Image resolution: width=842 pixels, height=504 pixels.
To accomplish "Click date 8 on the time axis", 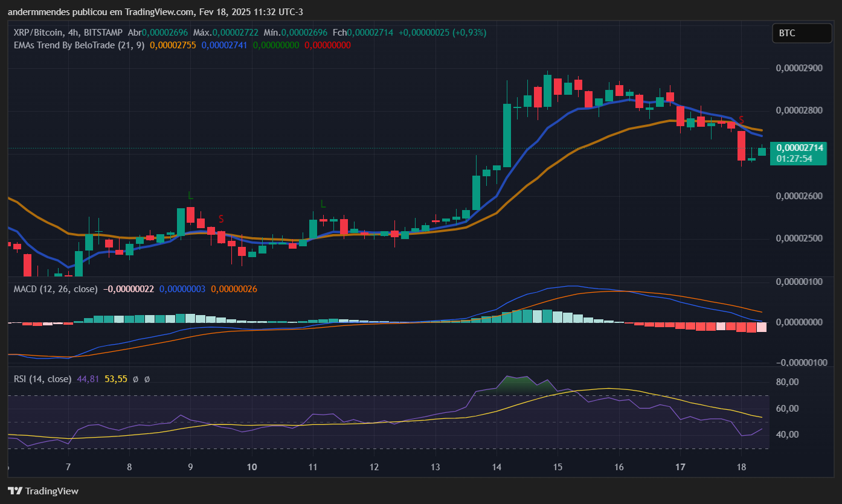I will [x=129, y=467].
